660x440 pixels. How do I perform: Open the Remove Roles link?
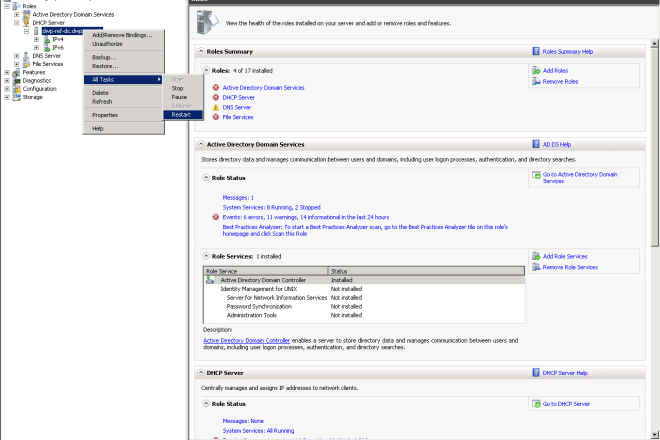pyautogui.click(x=560, y=82)
